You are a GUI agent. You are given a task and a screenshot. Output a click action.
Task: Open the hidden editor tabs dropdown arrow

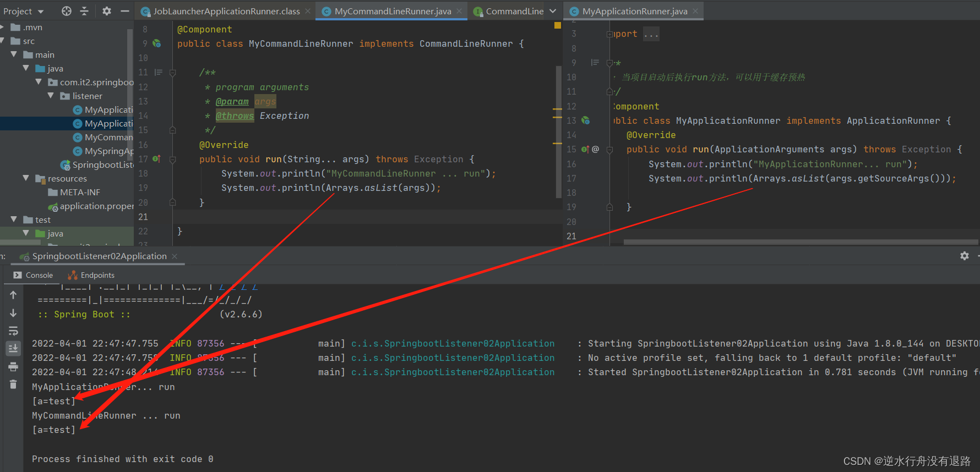(x=553, y=11)
